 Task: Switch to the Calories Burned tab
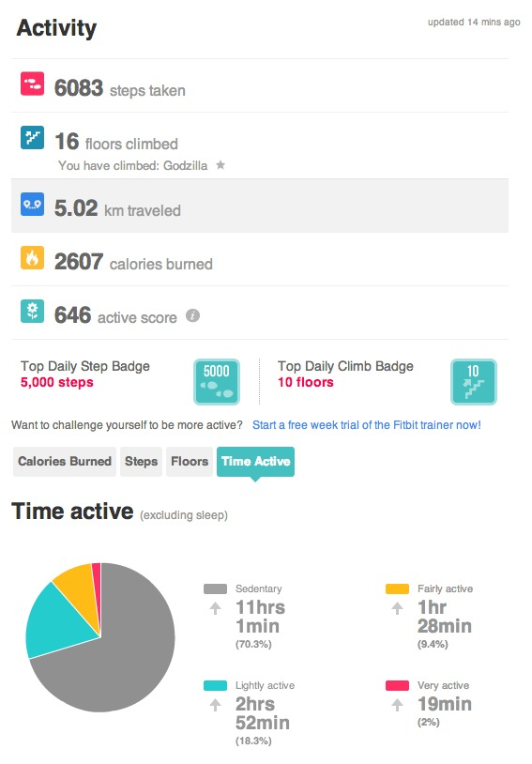tap(65, 462)
